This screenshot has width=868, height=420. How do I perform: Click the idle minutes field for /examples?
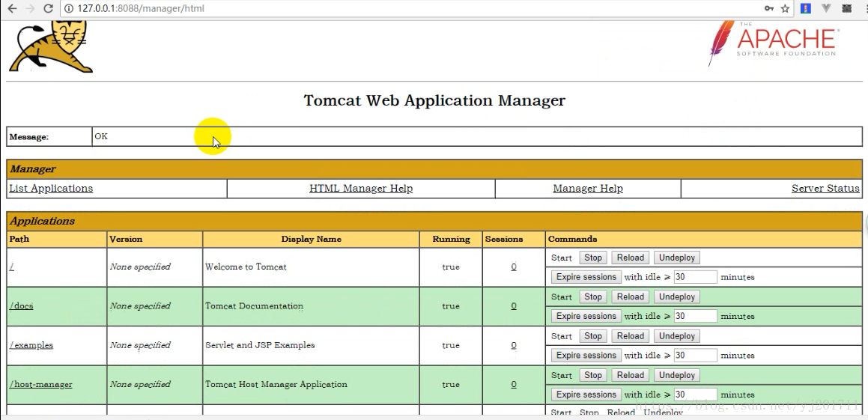coord(695,356)
